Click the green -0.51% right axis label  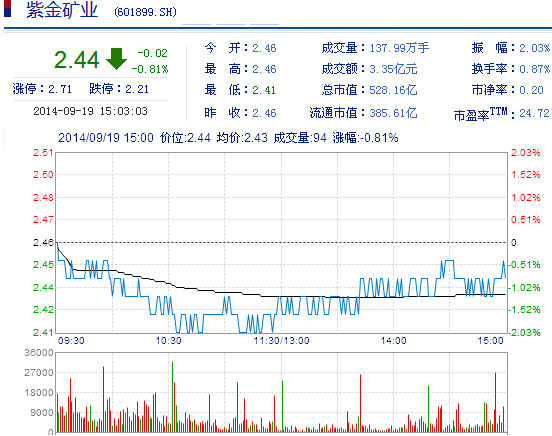pos(524,265)
